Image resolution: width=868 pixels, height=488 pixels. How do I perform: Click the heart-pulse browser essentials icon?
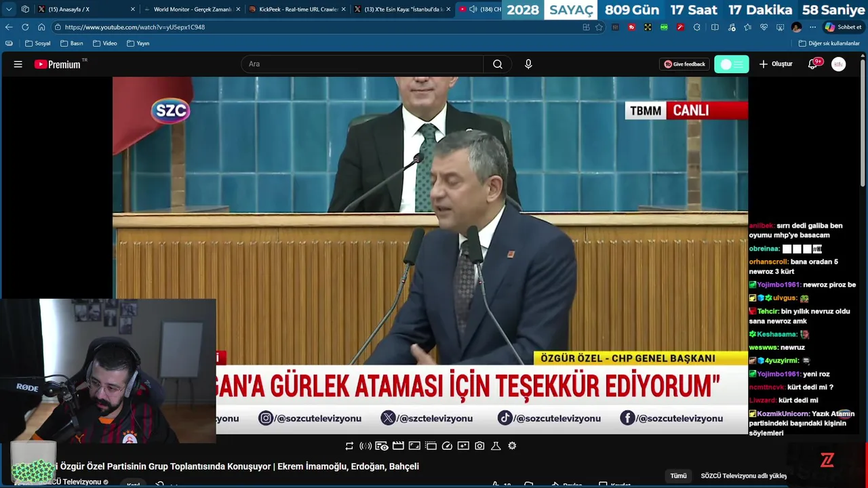(764, 27)
